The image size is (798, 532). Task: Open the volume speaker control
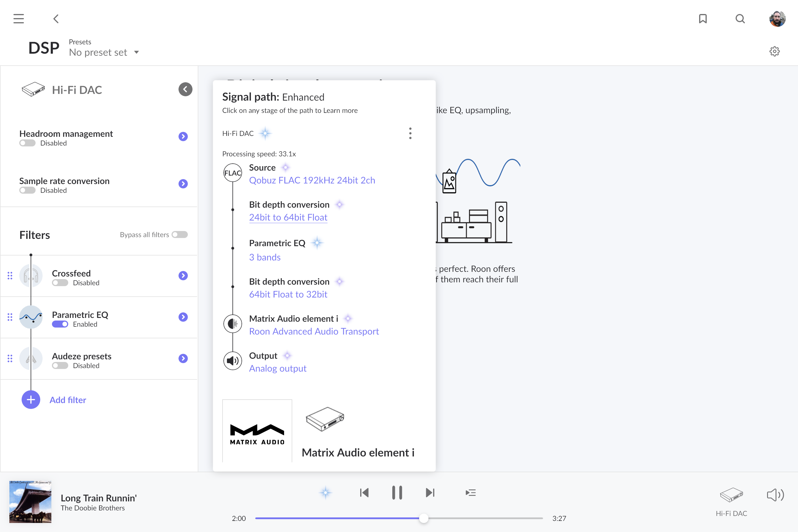tap(775, 495)
